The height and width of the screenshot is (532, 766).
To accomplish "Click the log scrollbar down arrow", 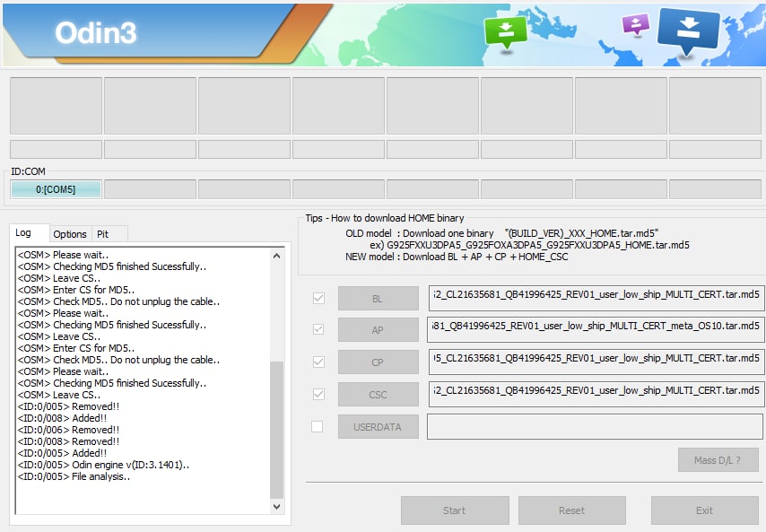I will [277, 507].
